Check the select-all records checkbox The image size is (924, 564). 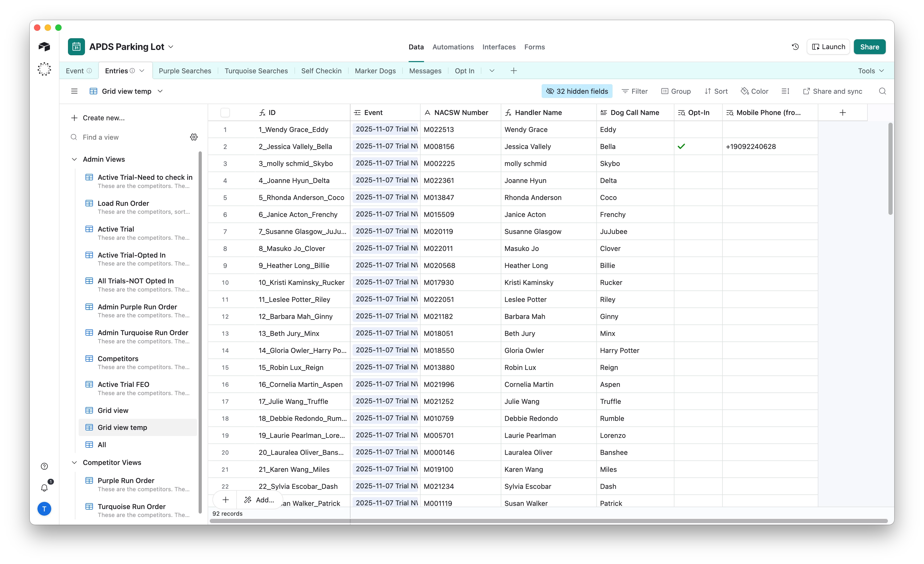click(x=225, y=113)
